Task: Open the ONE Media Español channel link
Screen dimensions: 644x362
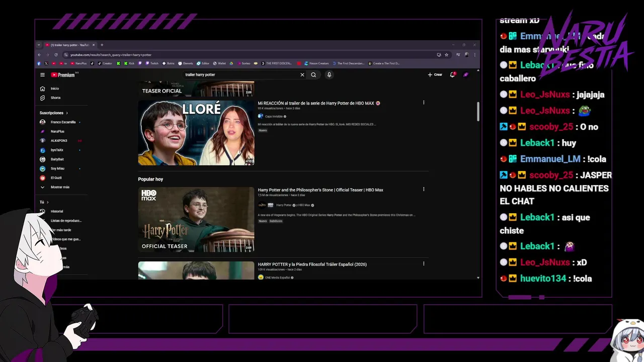Action: (x=277, y=278)
